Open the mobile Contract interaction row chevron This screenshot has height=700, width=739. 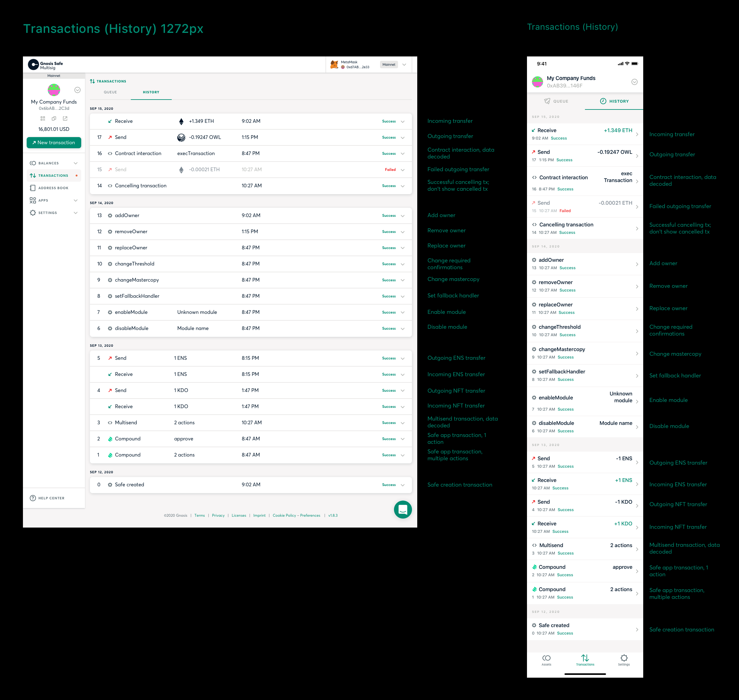(x=637, y=181)
